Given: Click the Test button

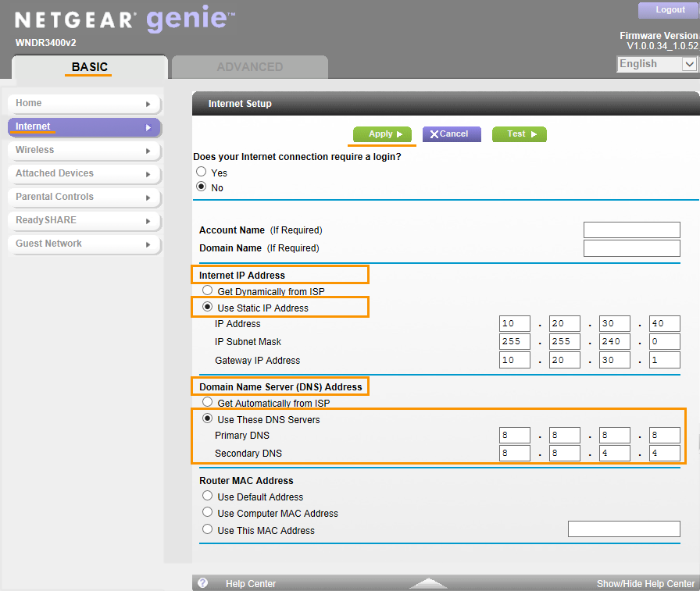Looking at the screenshot, I should [520, 134].
